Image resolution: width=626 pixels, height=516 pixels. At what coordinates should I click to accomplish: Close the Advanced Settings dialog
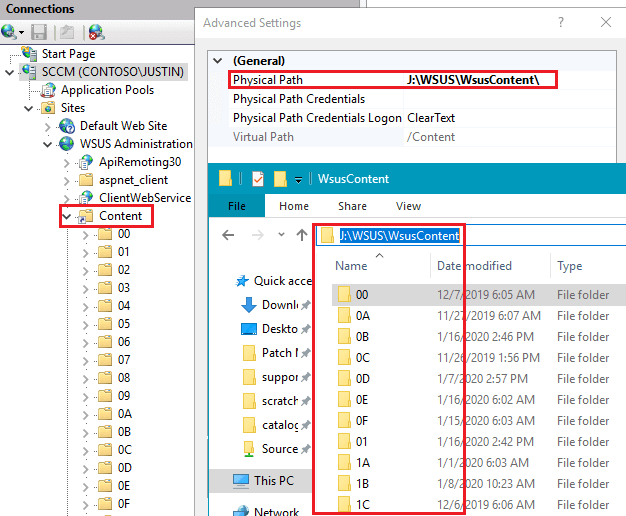click(606, 22)
